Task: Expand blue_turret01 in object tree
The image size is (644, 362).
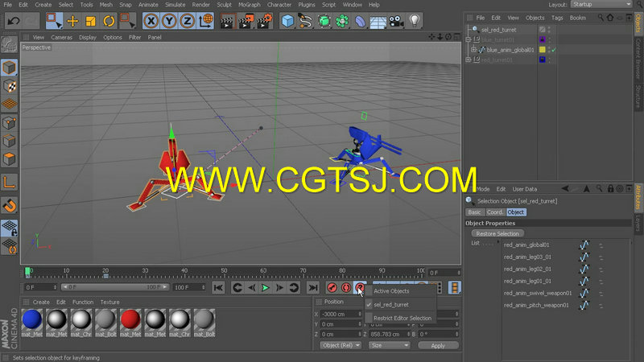Action: [x=469, y=39]
